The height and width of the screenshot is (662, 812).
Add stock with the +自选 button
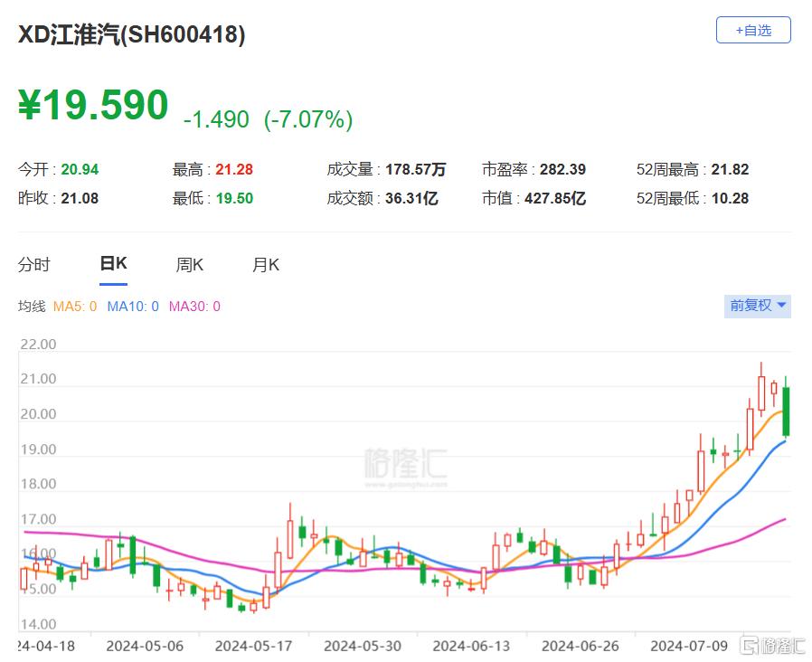point(753,30)
